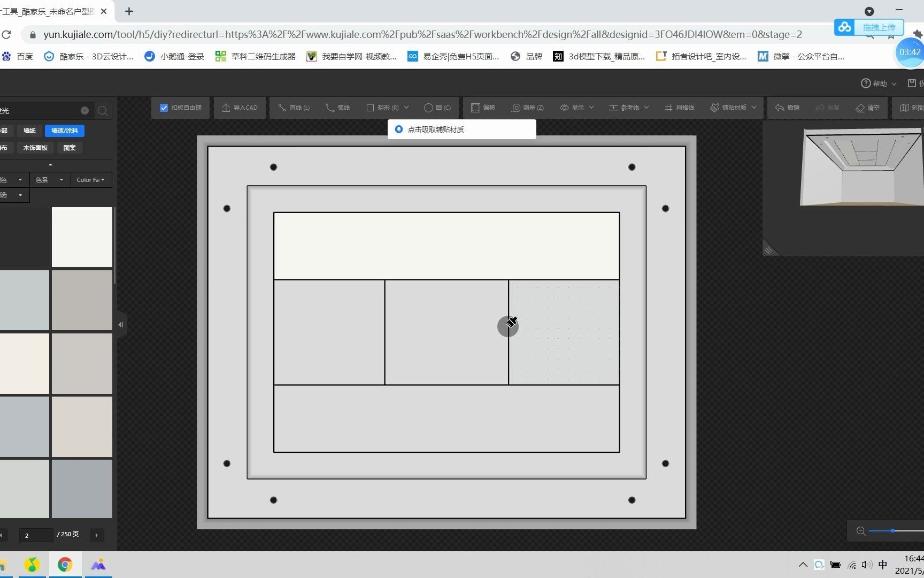924x578 pixels.
Task: Collapse the left material panel
Action: point(121,324)
